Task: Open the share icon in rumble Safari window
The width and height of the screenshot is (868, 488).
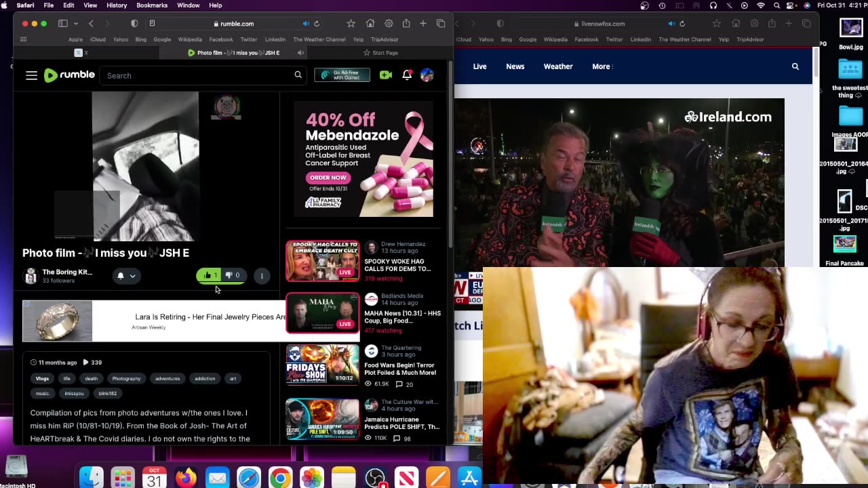Action: click(x=406, y=24)
